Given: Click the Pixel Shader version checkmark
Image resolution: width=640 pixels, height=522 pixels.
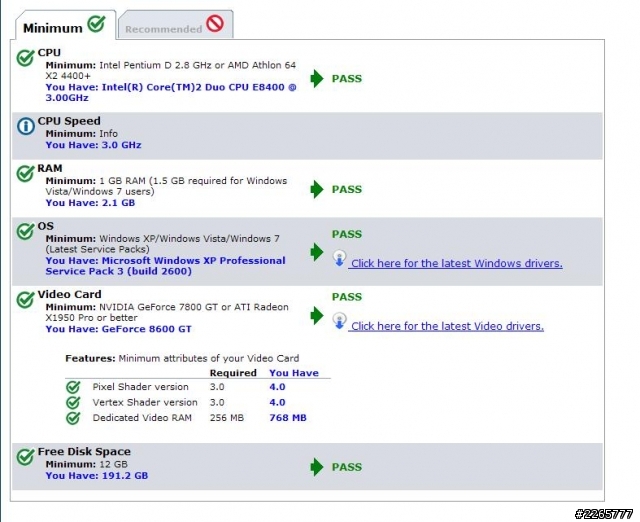Looking at the screenshot, I should click(x=73, y=387).
